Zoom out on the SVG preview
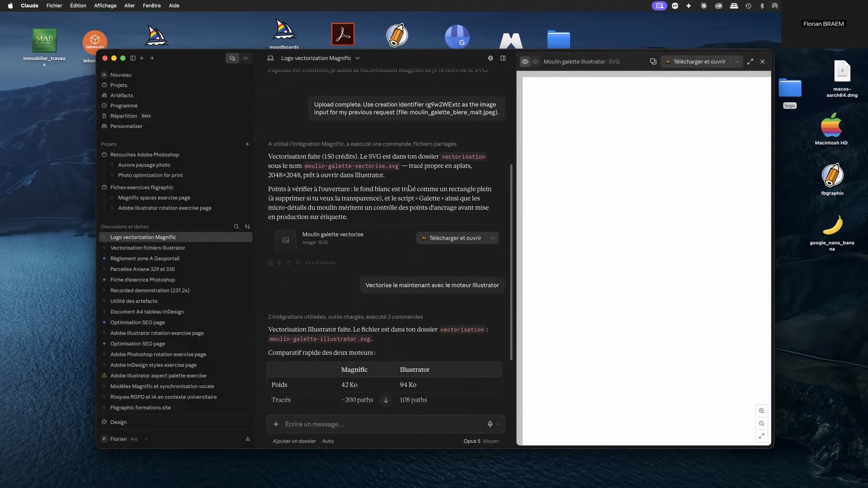The image size is (868, 488). [x=761, y=423]
